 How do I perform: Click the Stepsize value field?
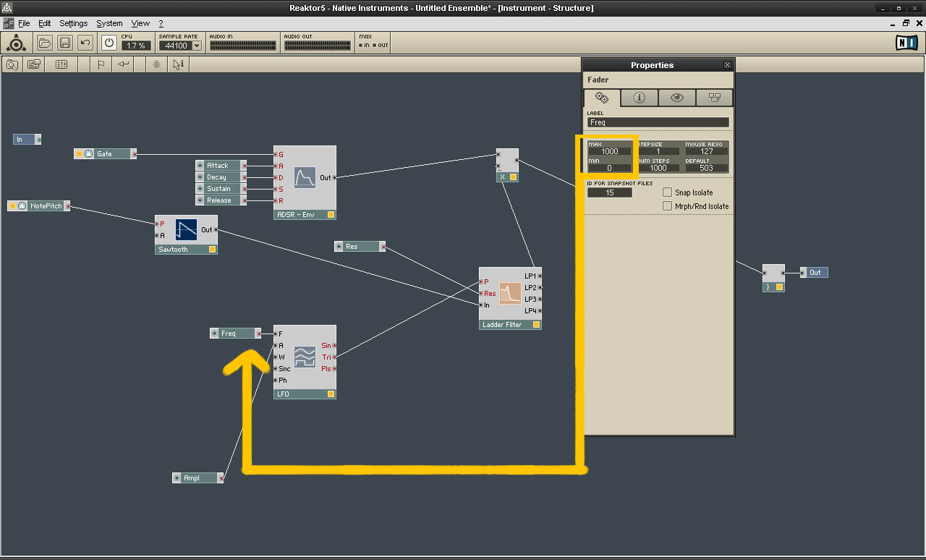point(658,151)
